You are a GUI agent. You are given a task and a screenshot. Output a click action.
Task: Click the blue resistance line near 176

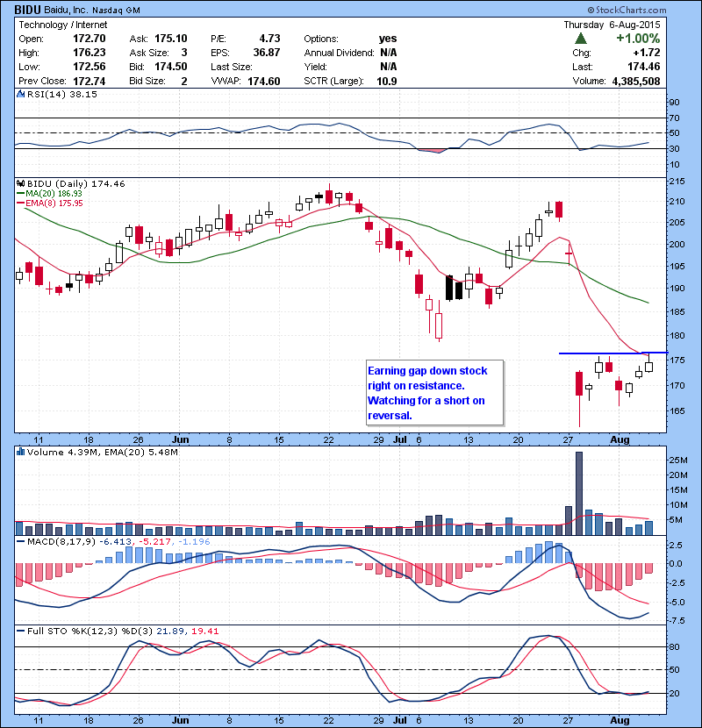click(612, 353)
